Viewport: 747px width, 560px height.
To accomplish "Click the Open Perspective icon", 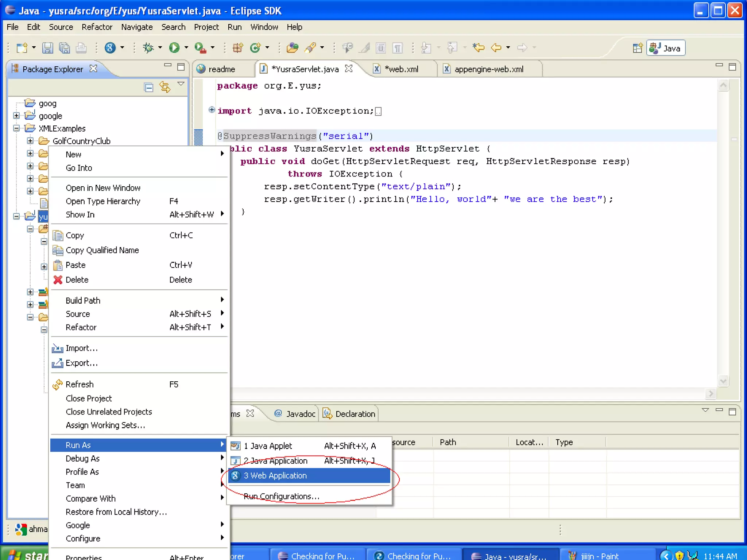I will tap(637, 48).
